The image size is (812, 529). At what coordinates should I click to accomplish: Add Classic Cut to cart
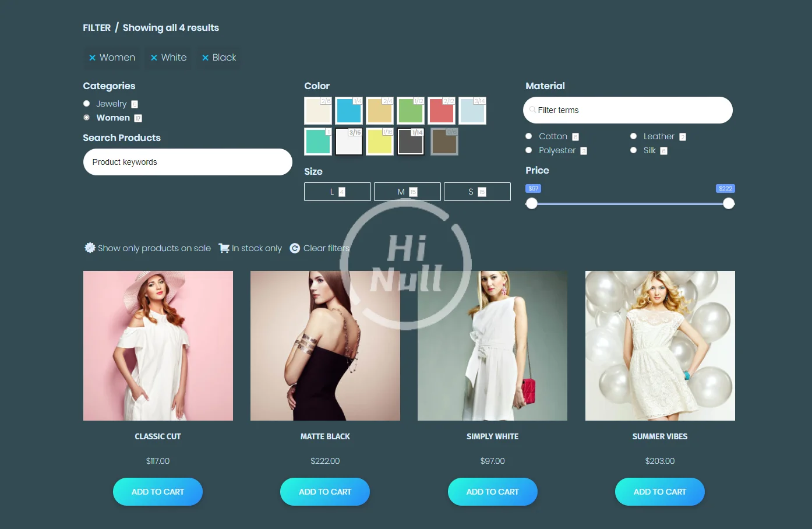tap(158, 492)
